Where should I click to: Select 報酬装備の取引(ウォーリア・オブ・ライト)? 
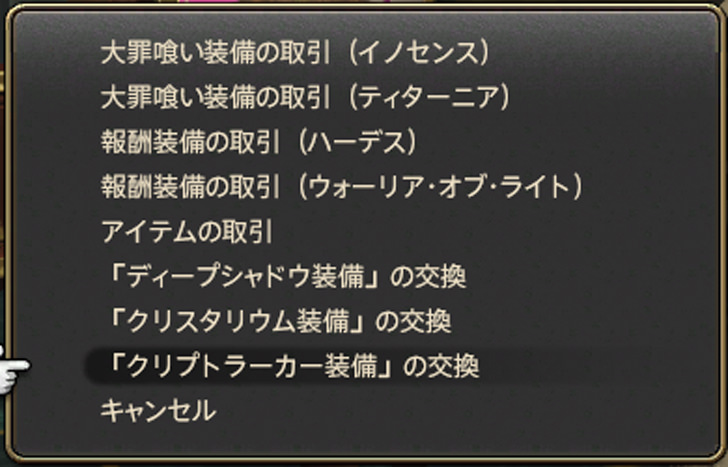click(x=342, y=187)
